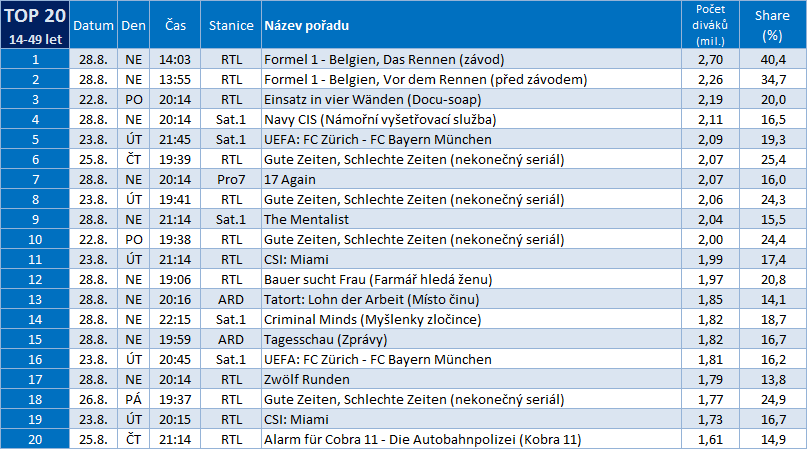Select the 40,4 share value
The image size is (807, 449).
771,59
